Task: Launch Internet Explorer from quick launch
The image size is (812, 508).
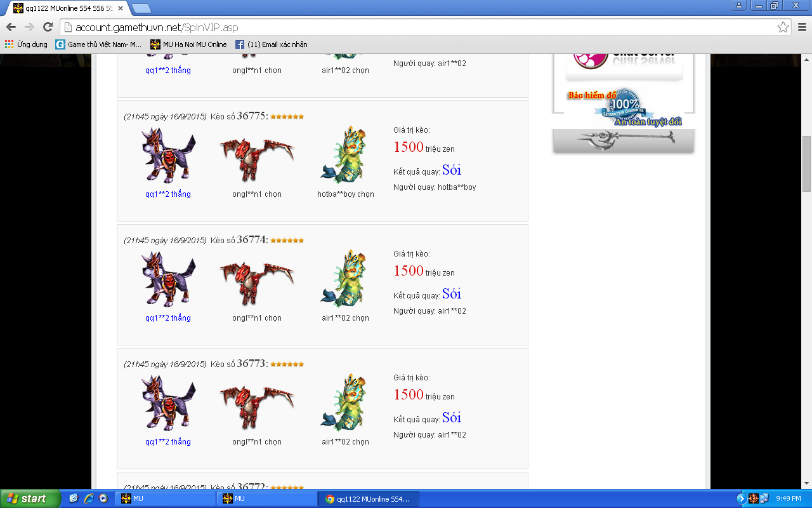Action: pyautogui.click(x=88, y=498)
